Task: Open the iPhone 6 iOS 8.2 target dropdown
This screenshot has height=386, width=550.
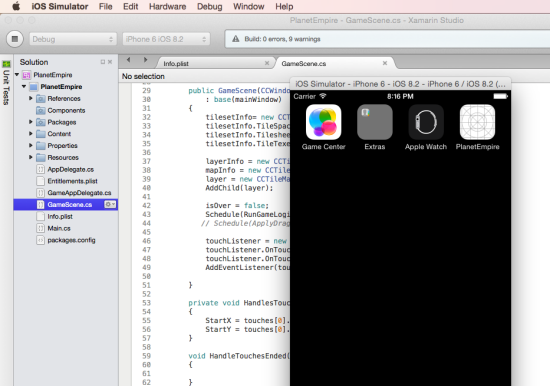Action: pyautogui.click(x=166, y=39)
